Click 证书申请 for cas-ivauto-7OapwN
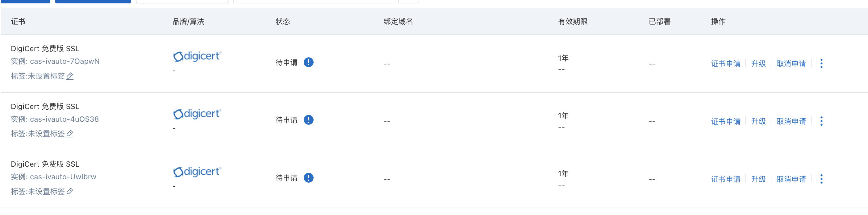The image size is (868, 215). [725, 63]
